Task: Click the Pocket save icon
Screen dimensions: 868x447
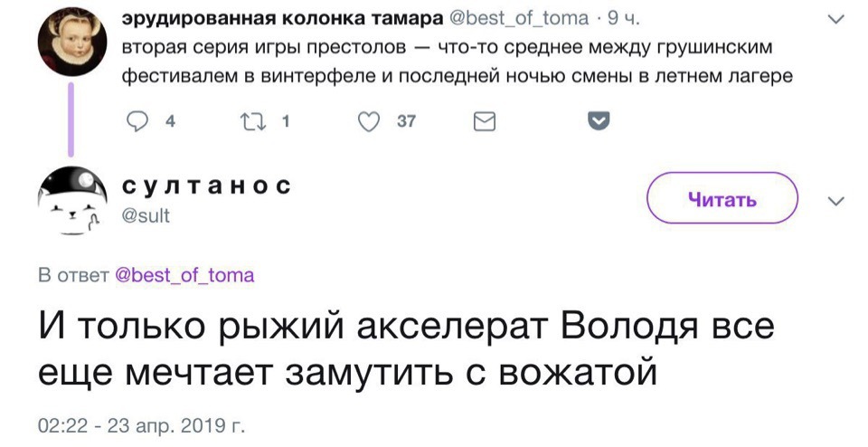Action: click(x=599, y=122)
